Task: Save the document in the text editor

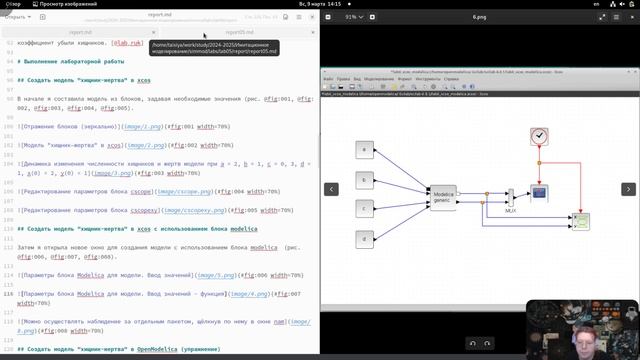Action: tap(285, 17)
